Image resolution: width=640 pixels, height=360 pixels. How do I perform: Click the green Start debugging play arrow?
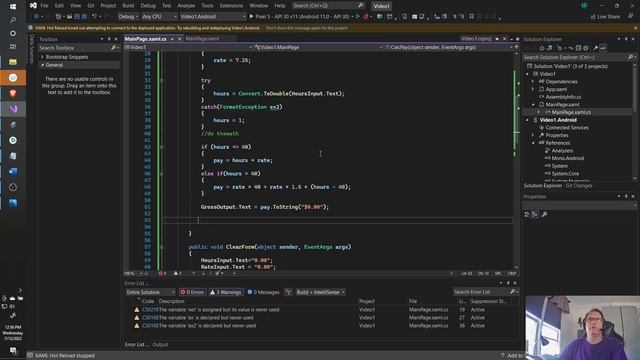tap(251, 16)
